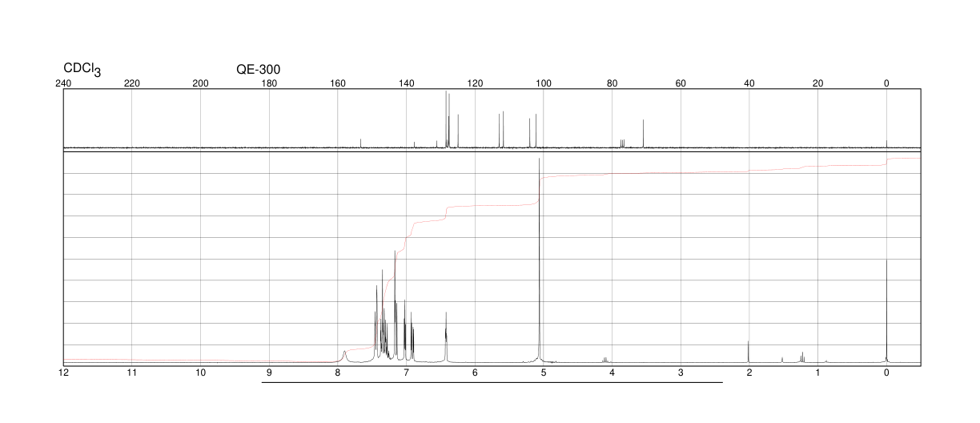Pick the CDCl3 carbon triplet near 77 ppm
Viewport: 980px width, 423px height.
pyautogui.click(x=622, y=143)
